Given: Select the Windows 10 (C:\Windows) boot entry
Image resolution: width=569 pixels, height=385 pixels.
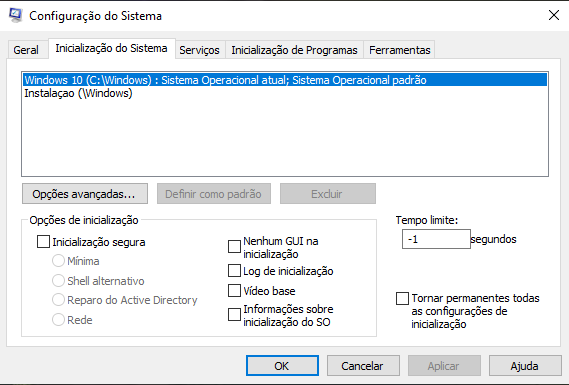Looking at the screenshot, I should [x=285, y=80].
